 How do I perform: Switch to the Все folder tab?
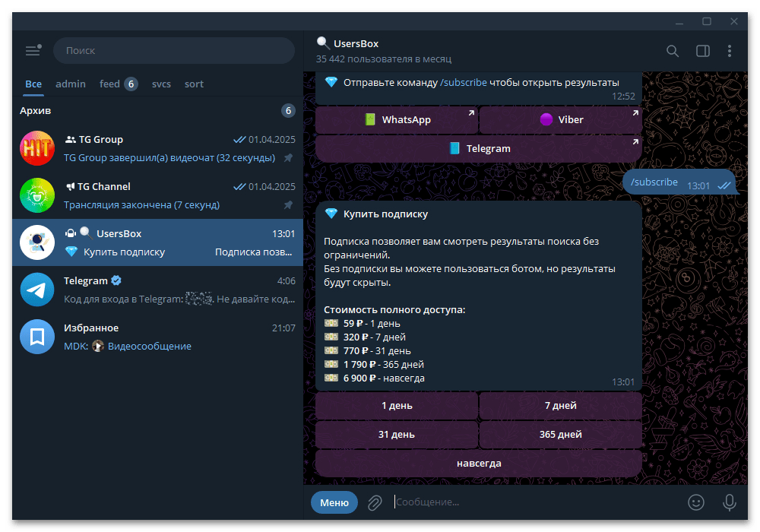[x=33, y=84]
